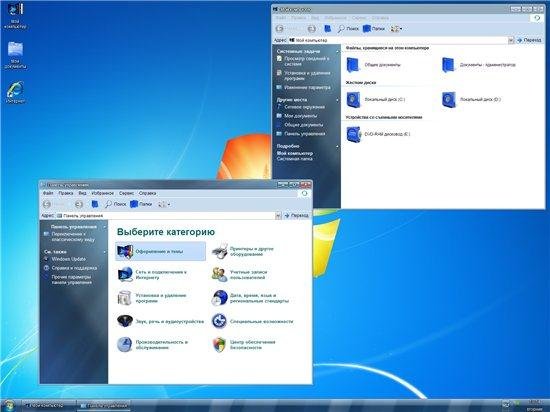Click the Переход button in My Computer window
Screen dimensions: 550x412
[529, 40]
